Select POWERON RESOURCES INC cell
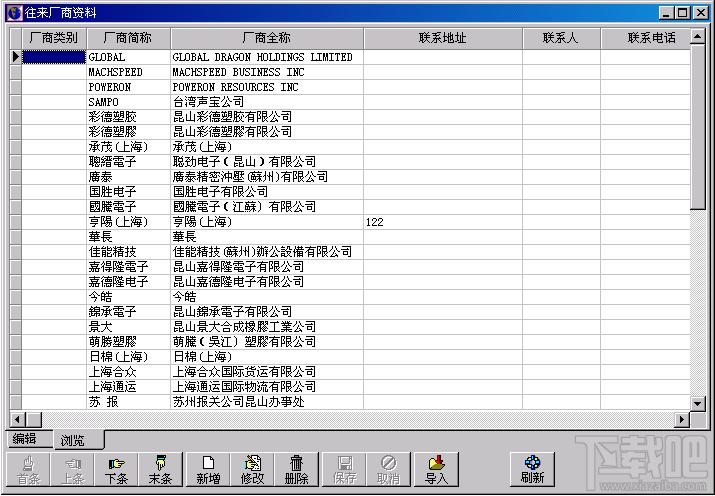 pyautogui.click(x=267, y=87)
